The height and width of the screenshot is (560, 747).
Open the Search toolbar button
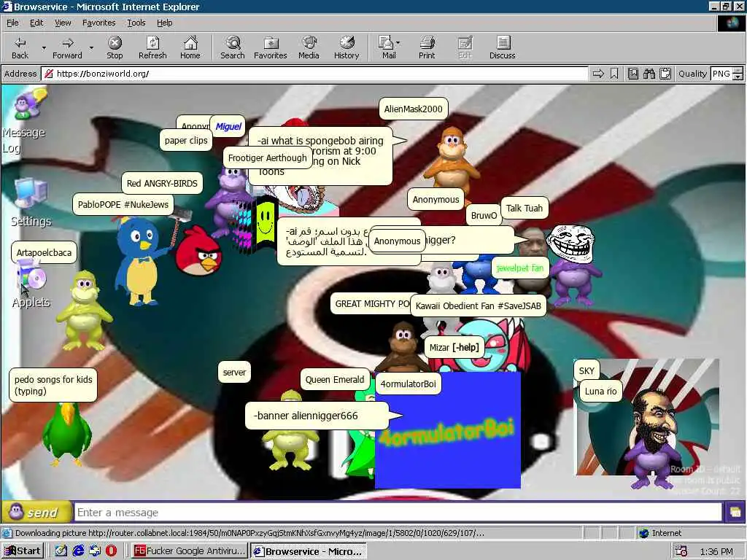coord(233,47)
